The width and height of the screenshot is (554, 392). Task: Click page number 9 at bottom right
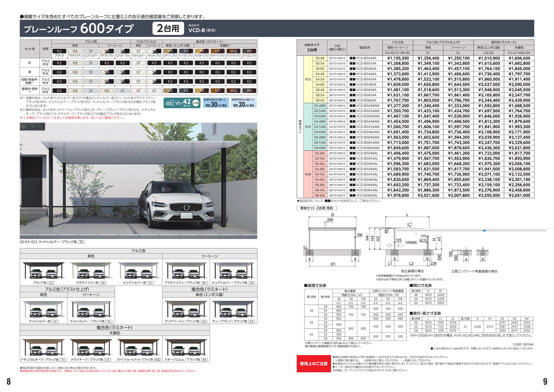(x=545, y=382)
